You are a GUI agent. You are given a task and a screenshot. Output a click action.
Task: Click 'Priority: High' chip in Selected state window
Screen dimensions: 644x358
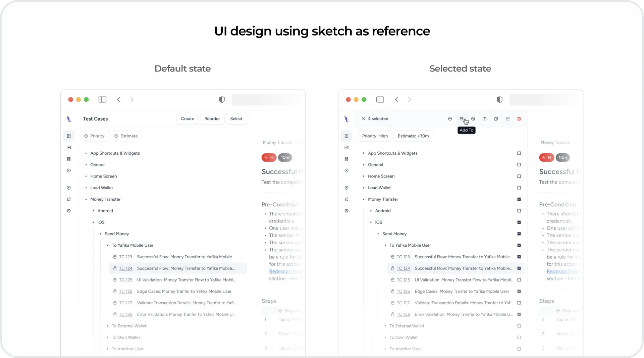pos(375,136)
